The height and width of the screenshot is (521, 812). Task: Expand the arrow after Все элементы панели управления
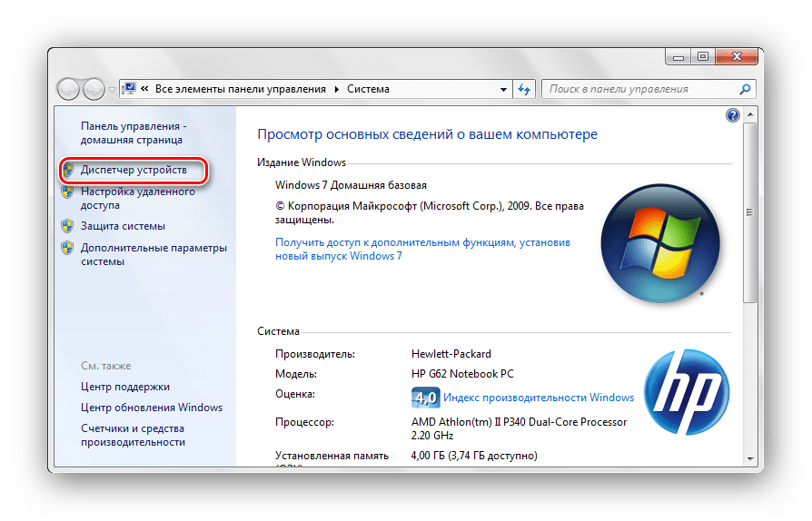pos(336,89)
